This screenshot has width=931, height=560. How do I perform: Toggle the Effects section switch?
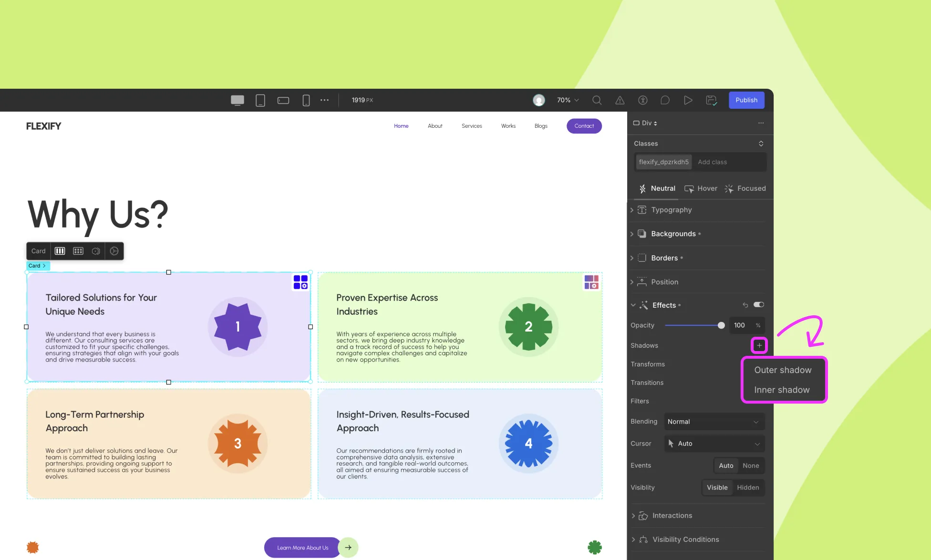coord(759,305)
